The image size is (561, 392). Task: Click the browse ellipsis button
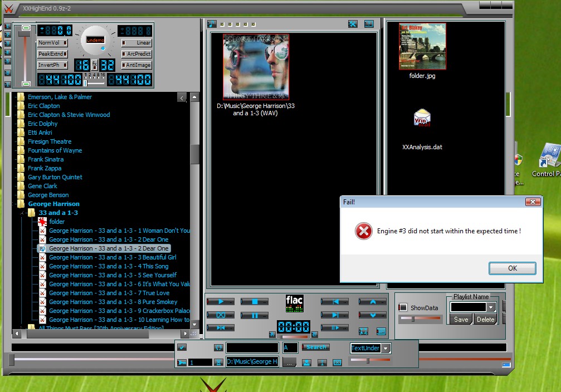289,362
